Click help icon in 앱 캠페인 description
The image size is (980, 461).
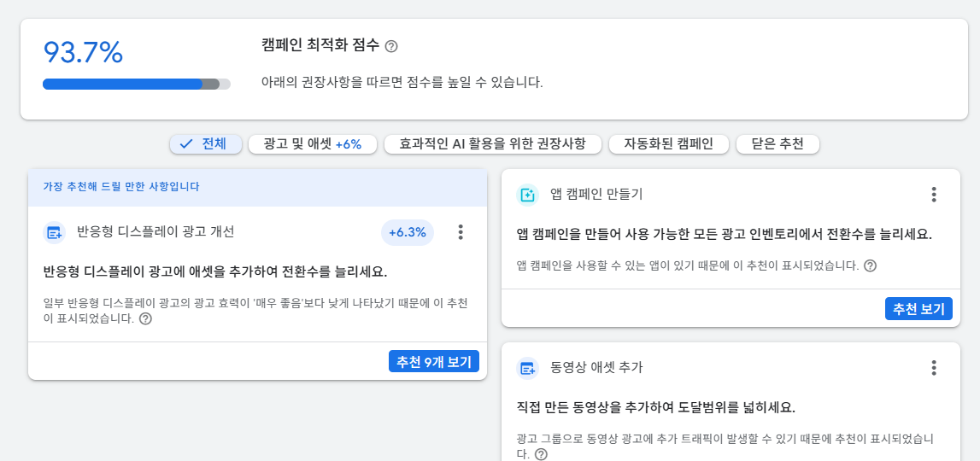coord(870,266)
